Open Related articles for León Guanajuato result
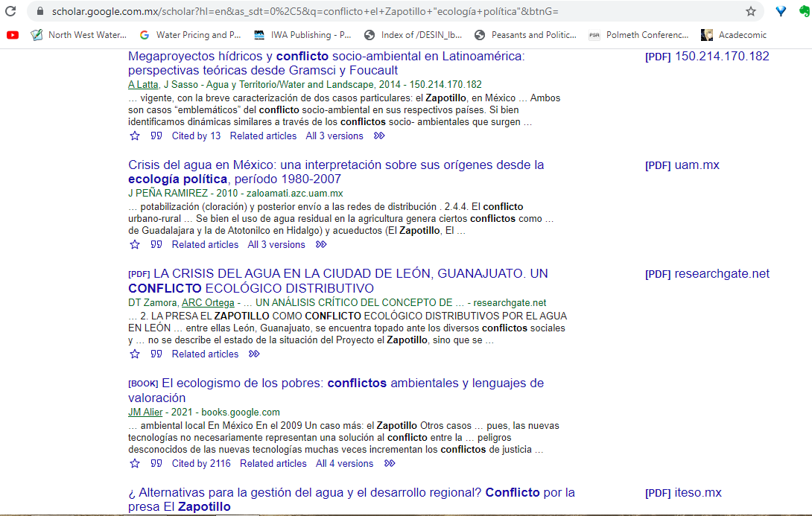This screenshot has width=812, height=516. click(x=205, y=354)
